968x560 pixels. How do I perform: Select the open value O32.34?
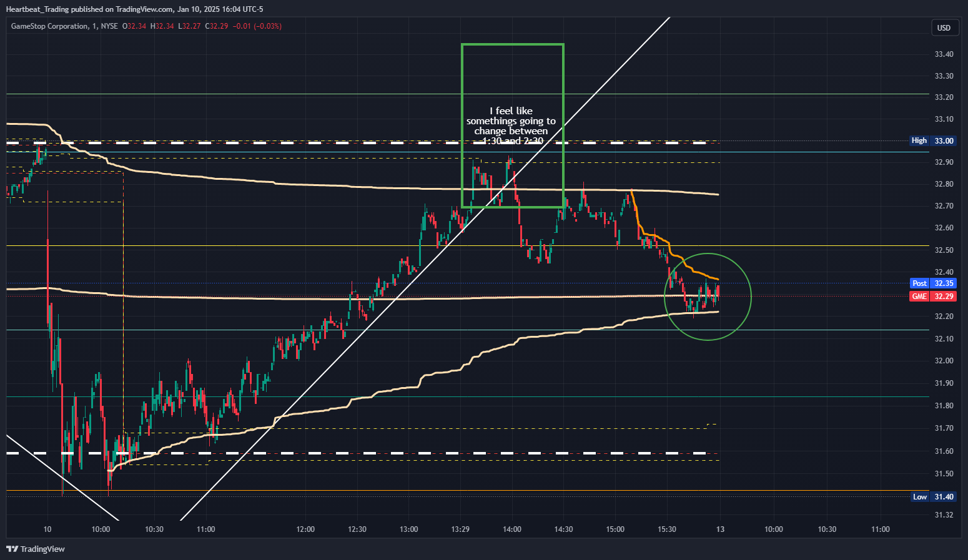click(134, 26)
